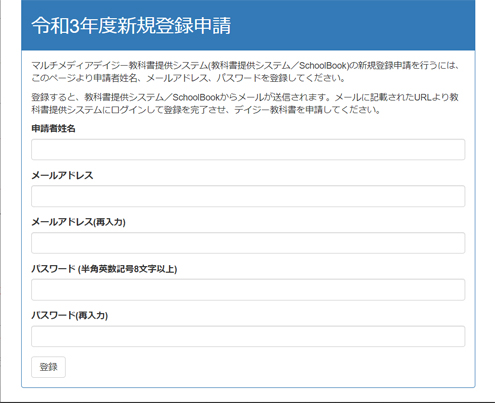This screenshot has height=403, width=495.
Task: Submit the form with the 登録 button
Action: [x=48, y=367]
